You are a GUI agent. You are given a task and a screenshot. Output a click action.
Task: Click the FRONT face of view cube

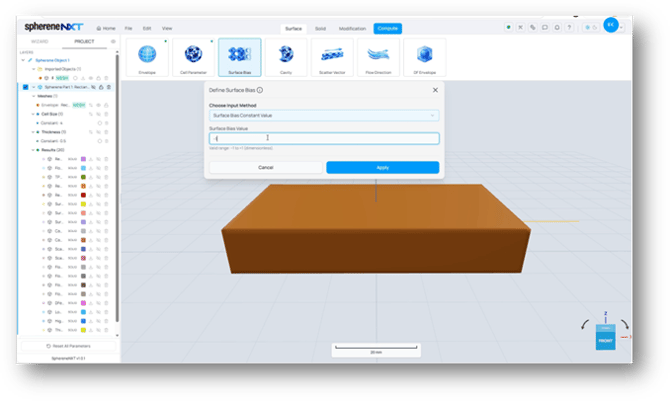coord(605,341)
